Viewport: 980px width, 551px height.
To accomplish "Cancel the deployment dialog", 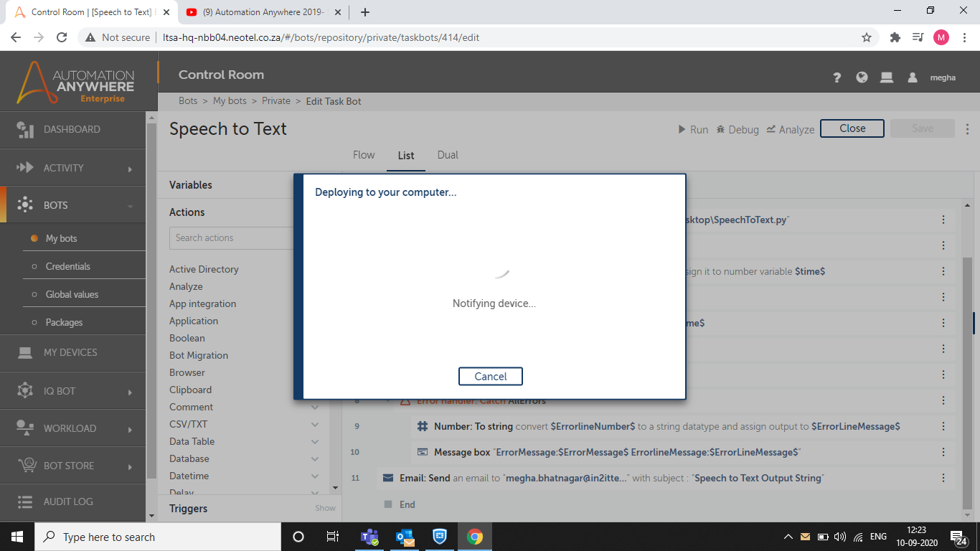I will (491, 377).
